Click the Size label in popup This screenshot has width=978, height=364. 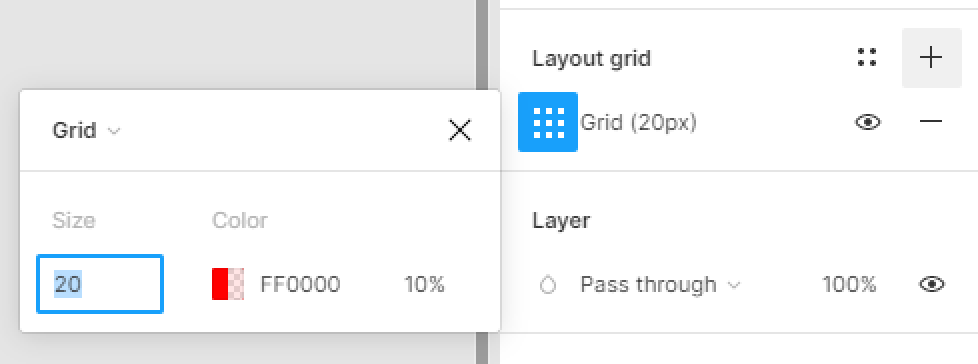pos(74,221)
